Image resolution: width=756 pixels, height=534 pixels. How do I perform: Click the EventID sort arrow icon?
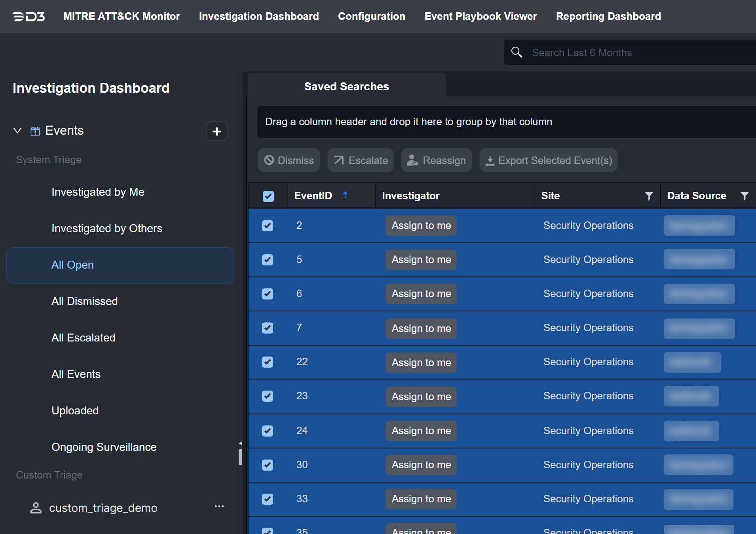[345, 195]
